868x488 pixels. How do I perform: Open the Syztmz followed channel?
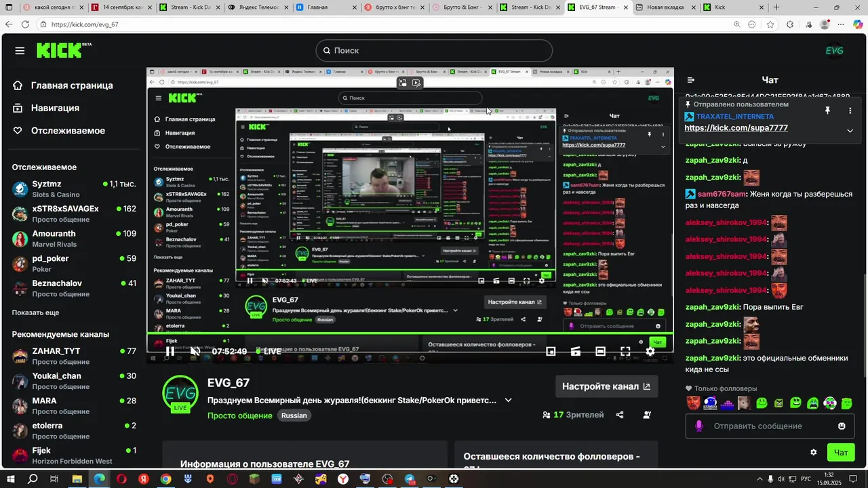pyautogui.click(x=74, y=189)
